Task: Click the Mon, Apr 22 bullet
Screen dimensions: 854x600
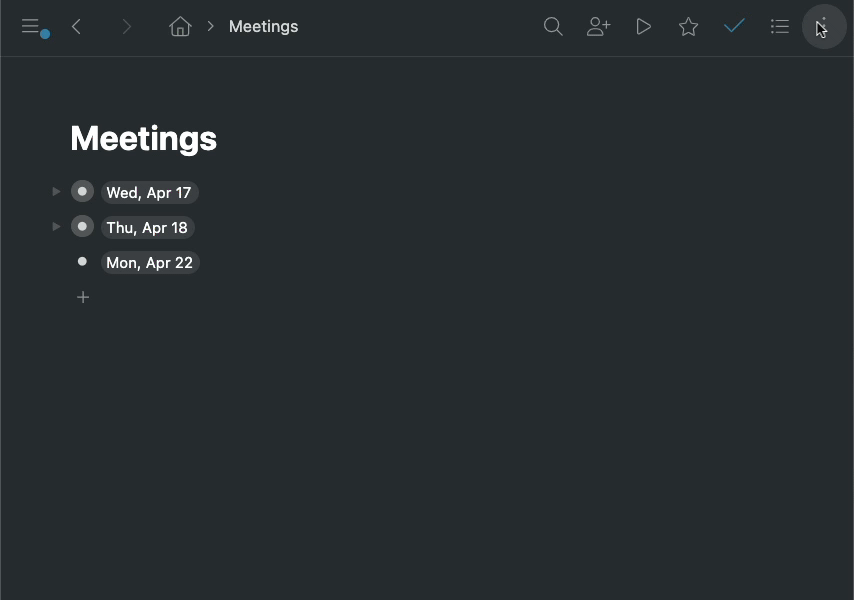Action: tap(82, 261)
